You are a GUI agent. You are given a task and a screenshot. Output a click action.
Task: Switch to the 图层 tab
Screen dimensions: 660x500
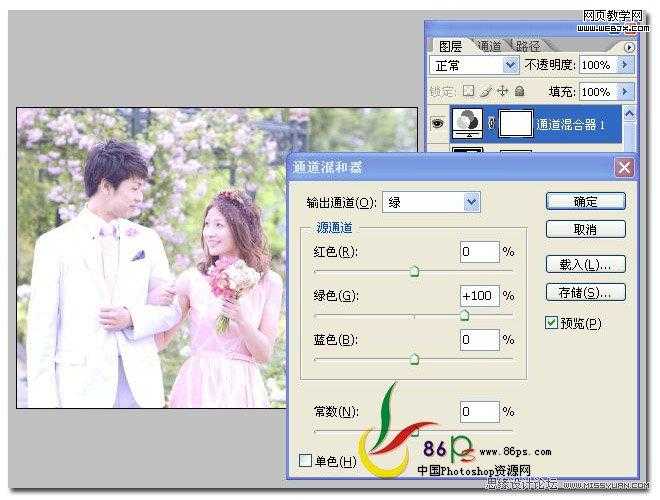pos(450,46)
